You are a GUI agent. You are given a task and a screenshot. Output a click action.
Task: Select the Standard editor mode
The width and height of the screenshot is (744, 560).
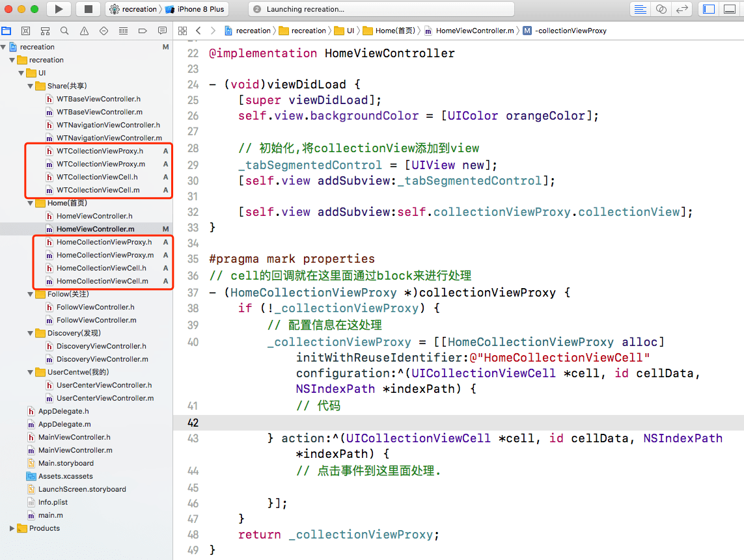coord(641,9)
